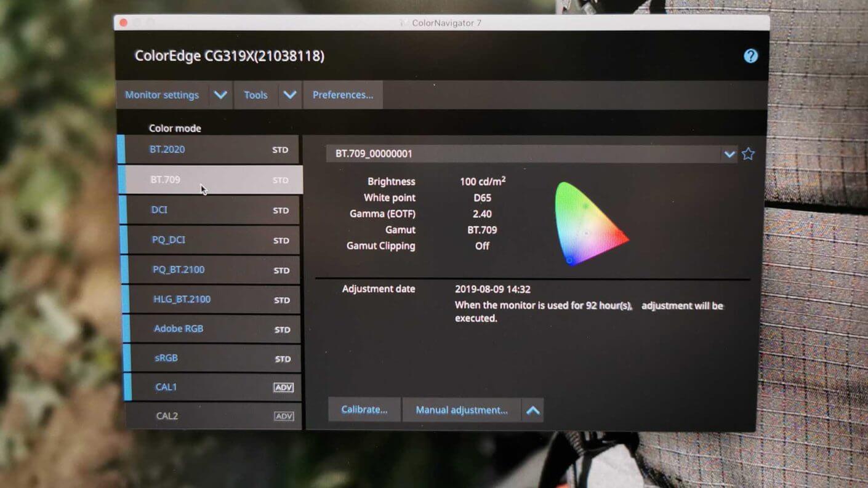This screenshot has height=488, width=868.
Task: Click the Monitor settings menu
Action: click(x=163, y=95)
